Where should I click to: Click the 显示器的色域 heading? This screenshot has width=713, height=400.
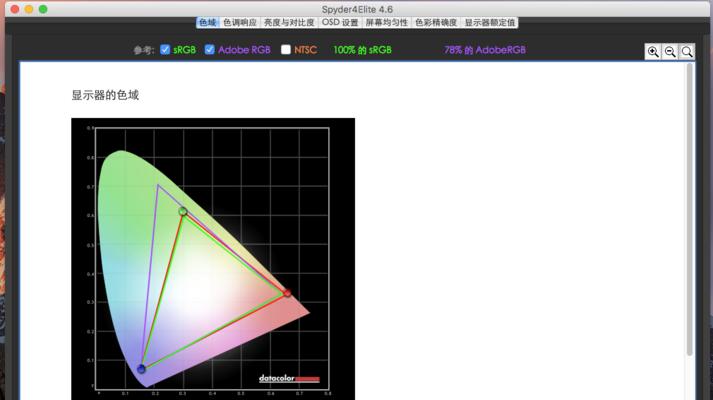coord(105,95)
